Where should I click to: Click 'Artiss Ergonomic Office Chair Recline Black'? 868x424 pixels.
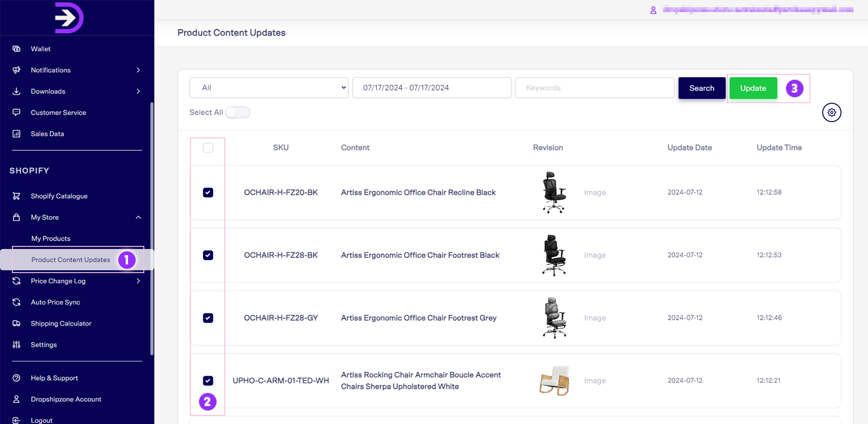418,192
